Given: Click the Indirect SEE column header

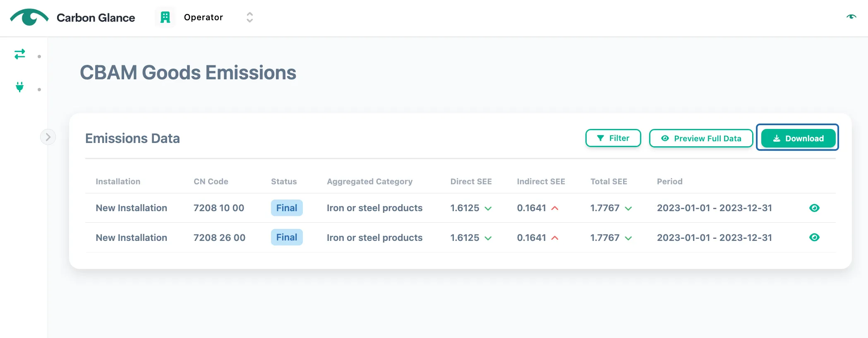Looking at the screenshot, I should [541, 181].
